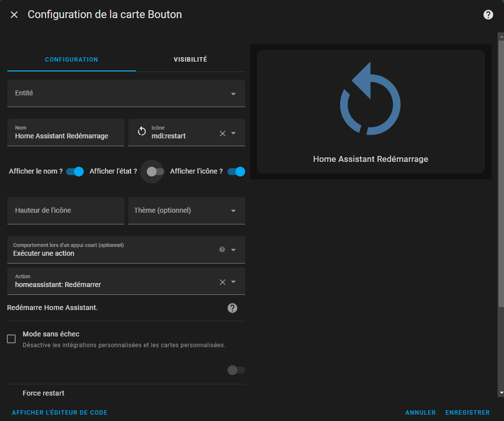
Task: Click the Redémarre Home Assistant description text
Action: pyautogui.click(x=52, y=308)
